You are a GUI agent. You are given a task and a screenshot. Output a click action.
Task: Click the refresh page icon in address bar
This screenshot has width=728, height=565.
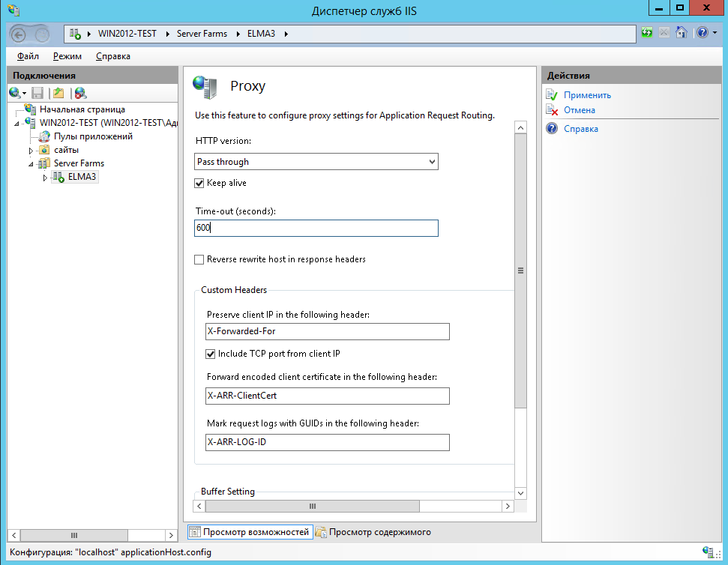(646, 33)
